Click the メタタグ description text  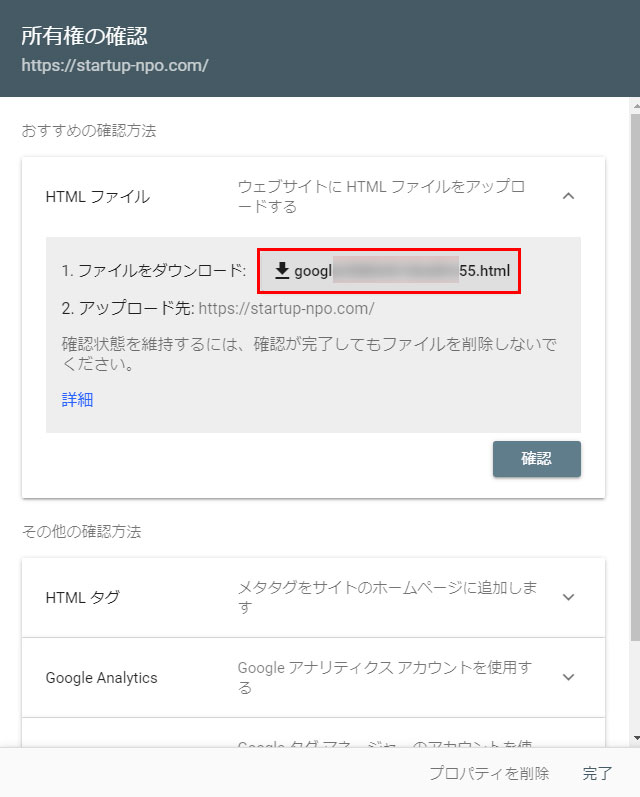coord(385,597)
